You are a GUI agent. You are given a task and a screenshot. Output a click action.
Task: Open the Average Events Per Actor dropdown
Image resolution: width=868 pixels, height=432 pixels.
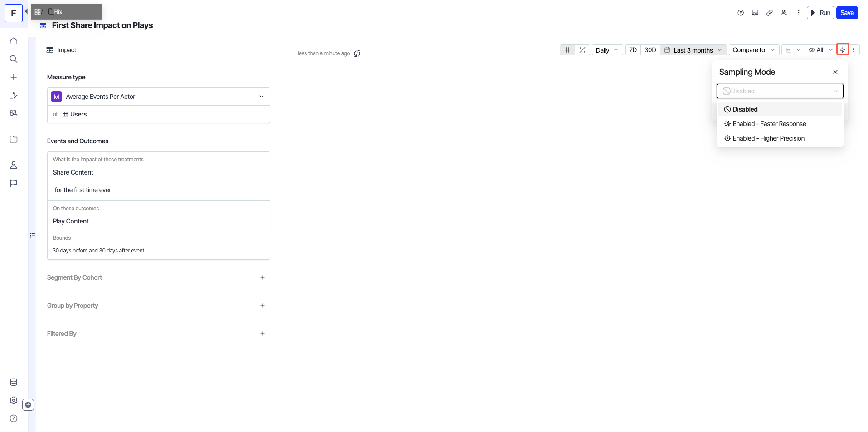(x=159, y=97)
